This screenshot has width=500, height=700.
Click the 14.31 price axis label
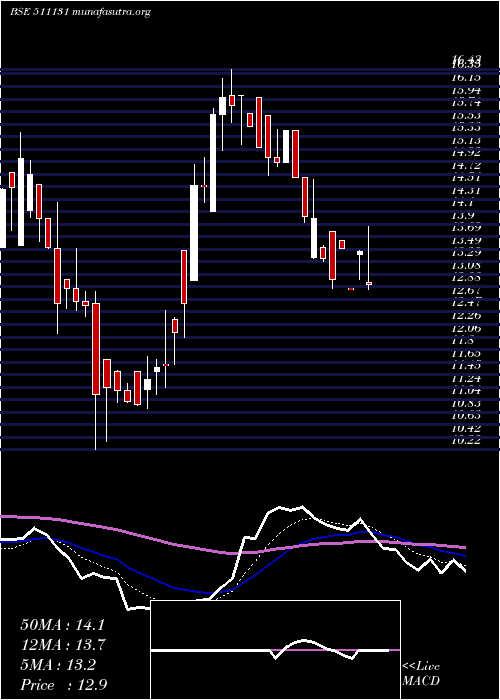click(466, 191)
